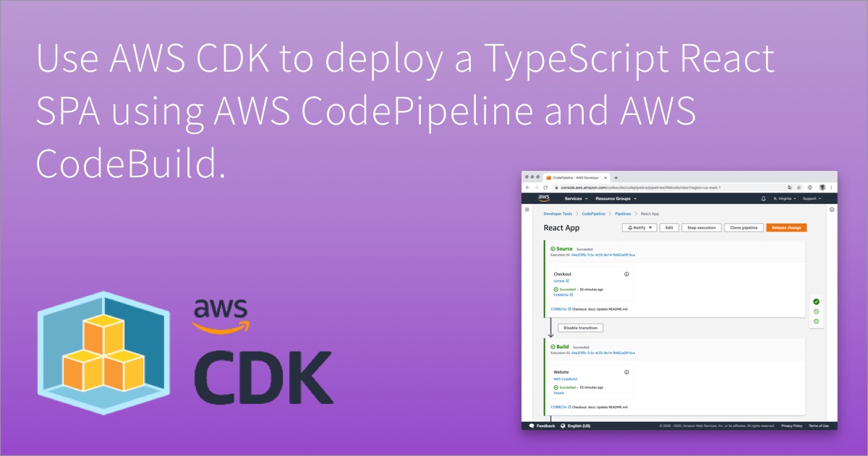This screenshot has width=868, height=456.
Task: Click the AWS logo in console header
Action: point(544,198)
